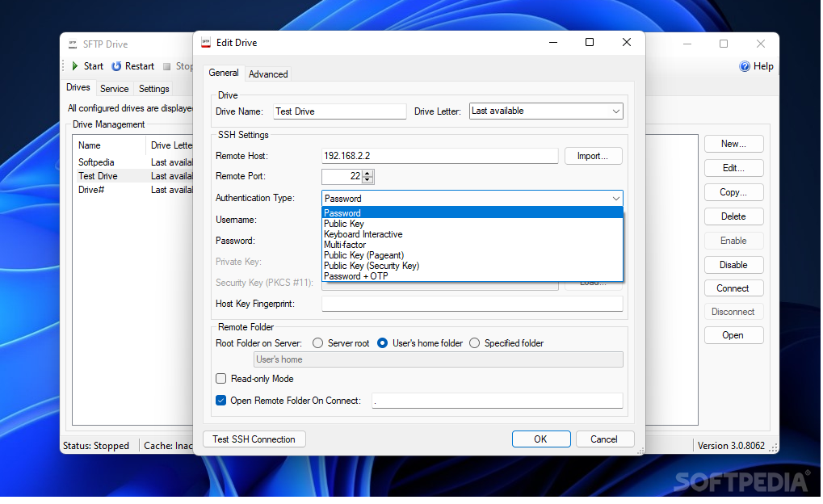This screenshot has width=823, height=504.
Task: Decrease Remote Port with down spinner arrow
Action: click(367, 179)
